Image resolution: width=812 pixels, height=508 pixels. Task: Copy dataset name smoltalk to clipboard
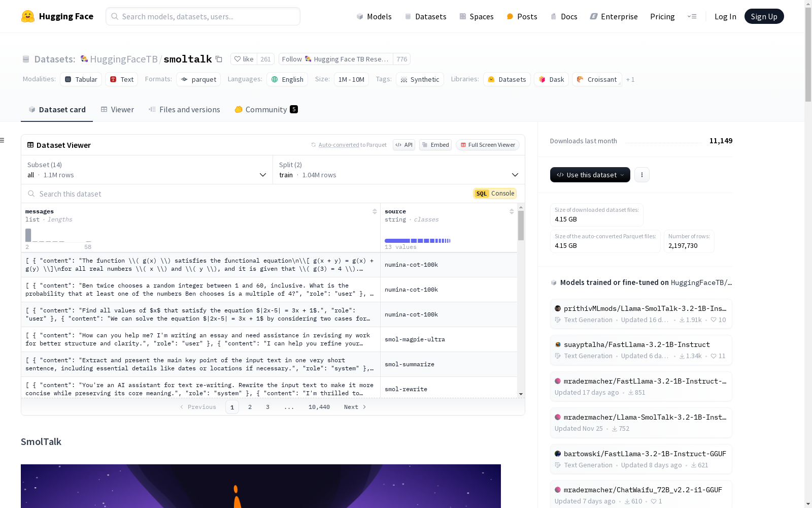click(x=219, y=59)
